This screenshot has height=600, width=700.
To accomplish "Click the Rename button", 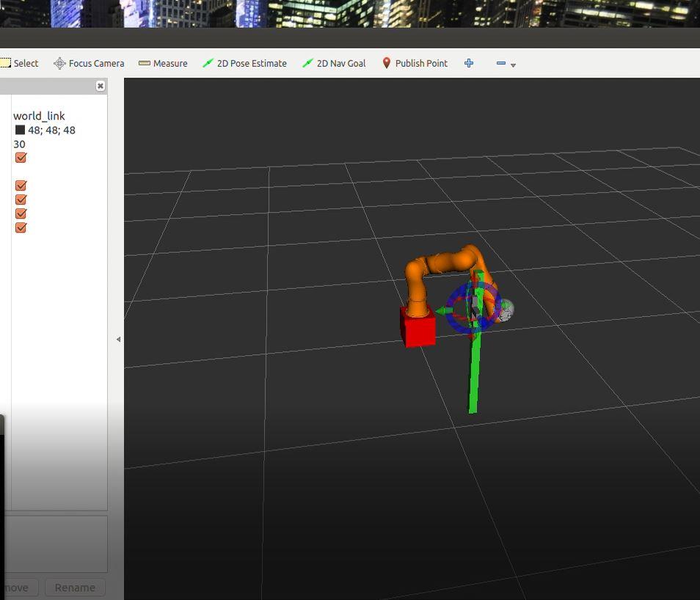I will (x=75, y=588).
